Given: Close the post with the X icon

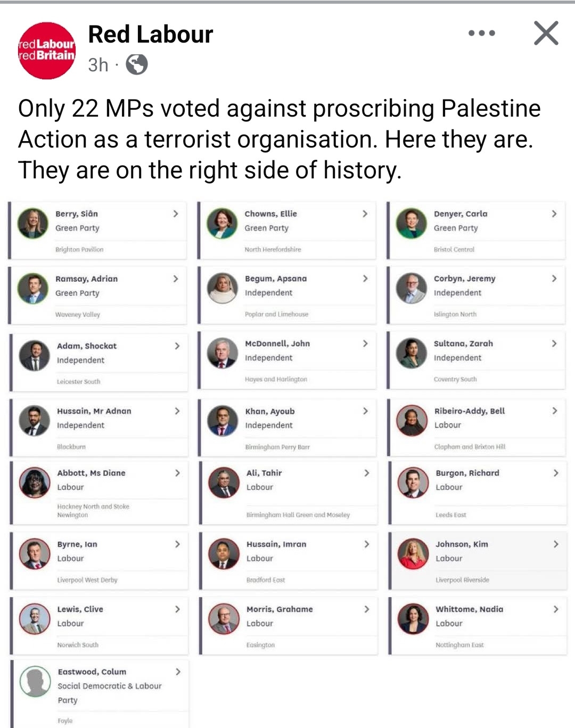Looking at the screenshot, I should [x=546, y=33].
